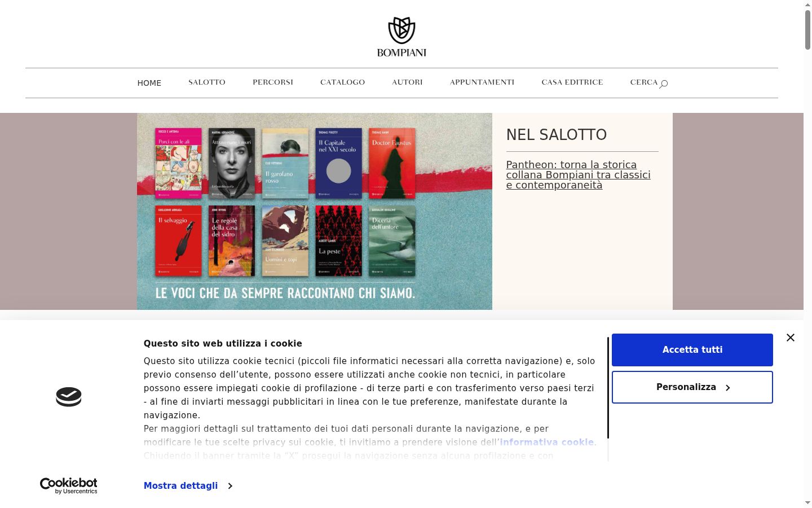Open the search magnifier icon
This screenshot has width=812, height=508.
[664, 84]
